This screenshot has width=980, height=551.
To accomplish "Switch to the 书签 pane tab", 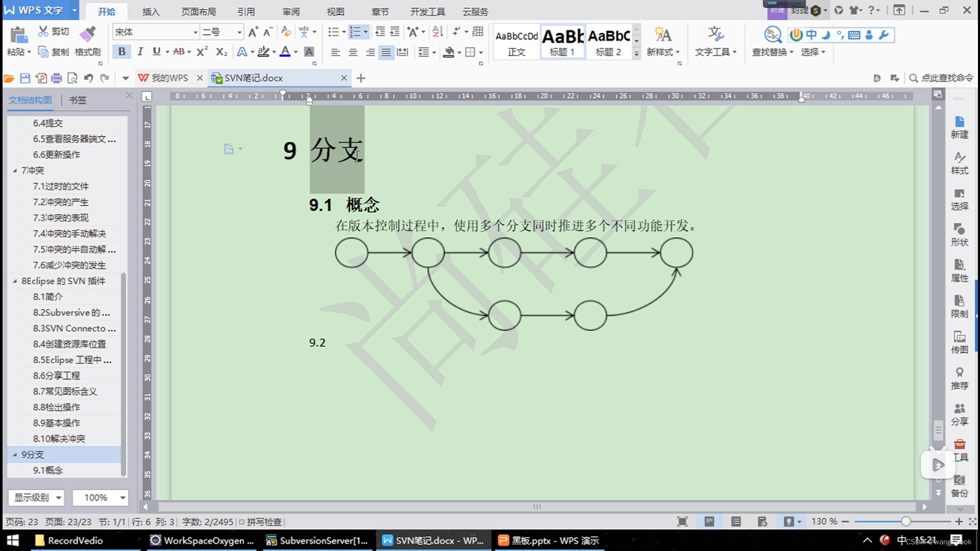I will 78,100.
